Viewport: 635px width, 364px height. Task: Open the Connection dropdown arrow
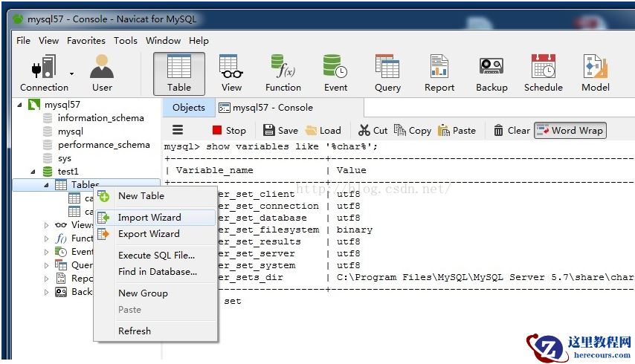click(x=71, y=74)
